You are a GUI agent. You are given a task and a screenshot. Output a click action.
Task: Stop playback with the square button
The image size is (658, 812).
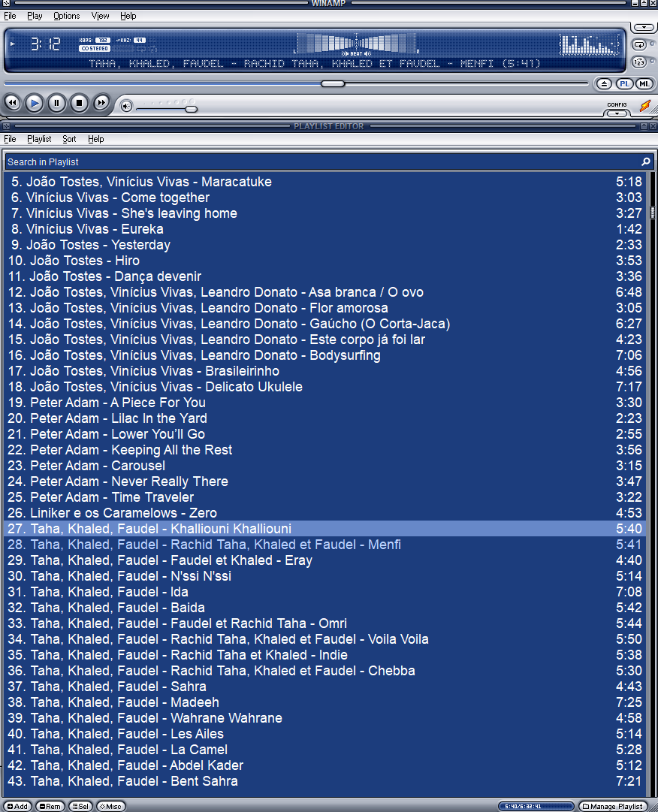pyautogui.click(x=79, y=103)
